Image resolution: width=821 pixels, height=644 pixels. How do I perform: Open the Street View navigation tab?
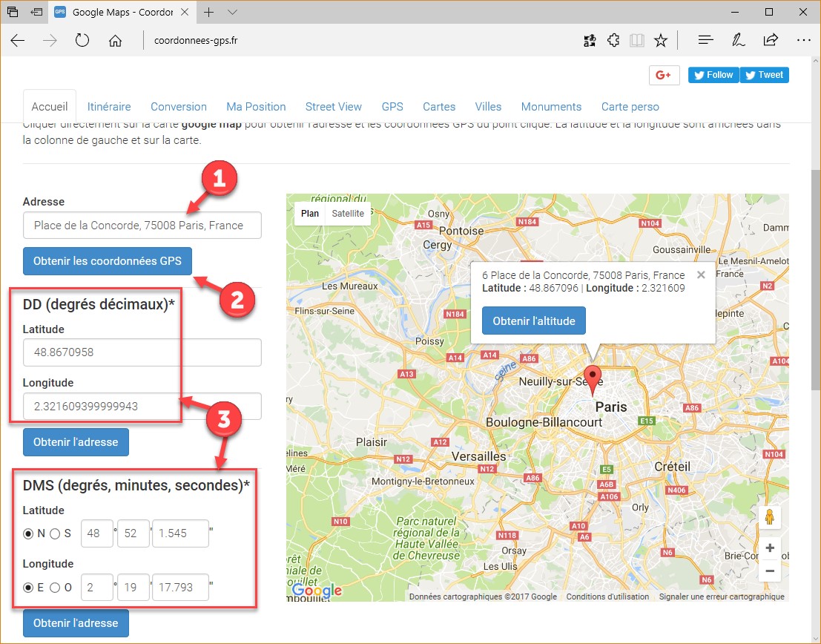tap(333, 107)
